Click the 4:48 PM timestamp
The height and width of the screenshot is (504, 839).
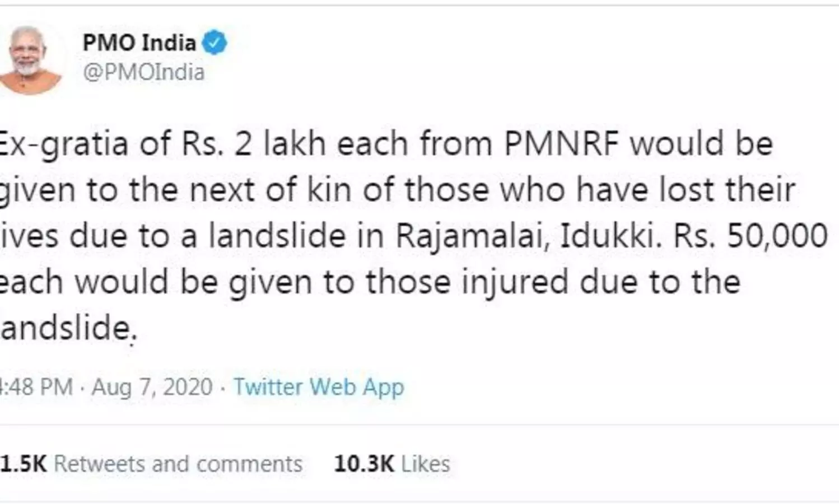[36, 387]
